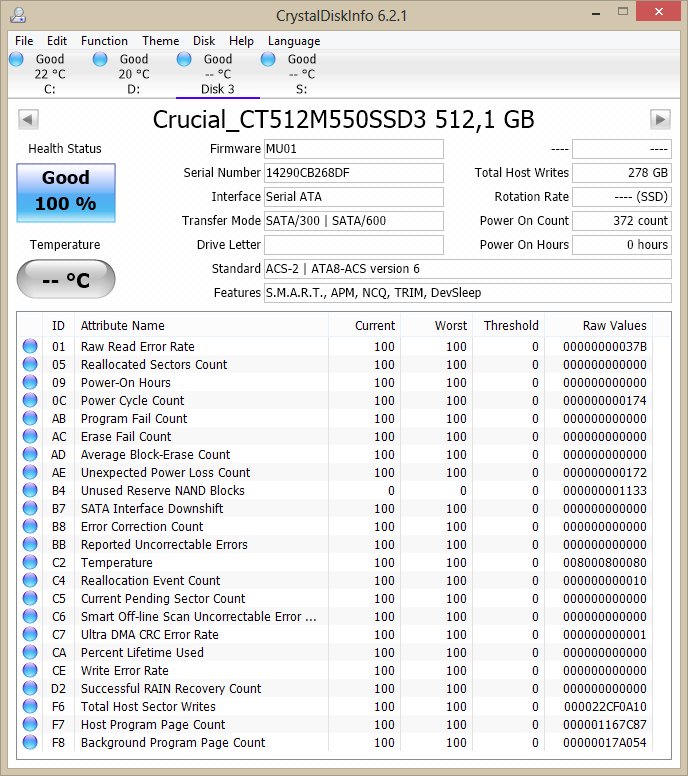Click raw value 000000001133
Viewport: 688px width, 776px height.
tap(605, 490)
